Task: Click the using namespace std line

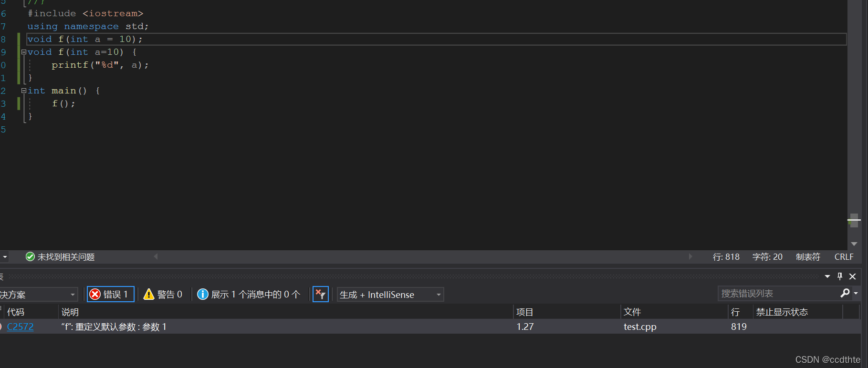Action: tap(88, 26)
